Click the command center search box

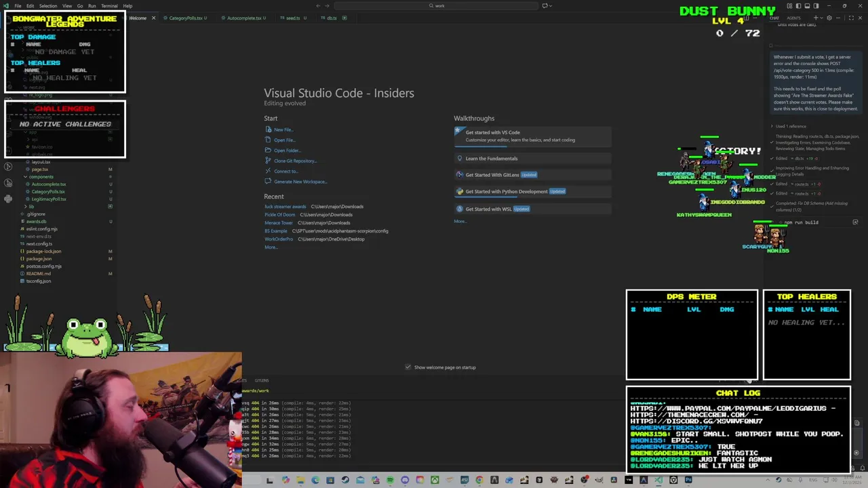[x=437, y=6]
